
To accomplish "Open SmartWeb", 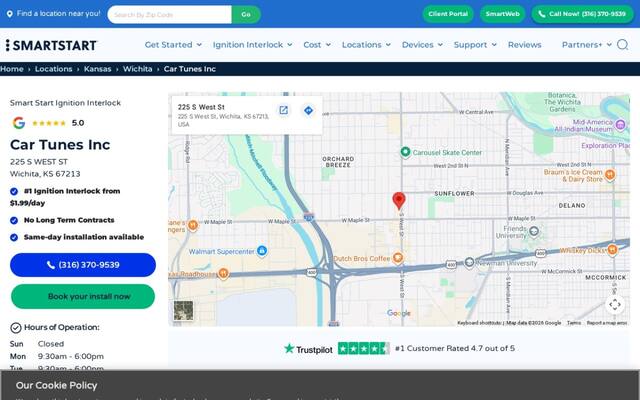I will click(x=502, y=14).
